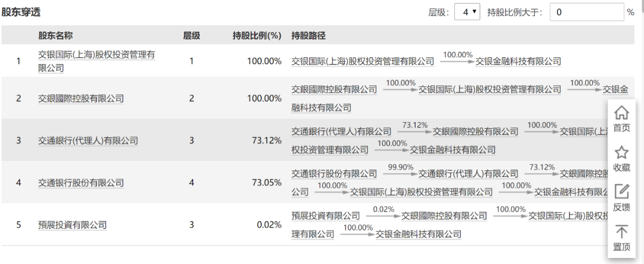
Task: Click 交通银行(代理人)有限公司 in row 3 holding path
Action: click(341, 131)
